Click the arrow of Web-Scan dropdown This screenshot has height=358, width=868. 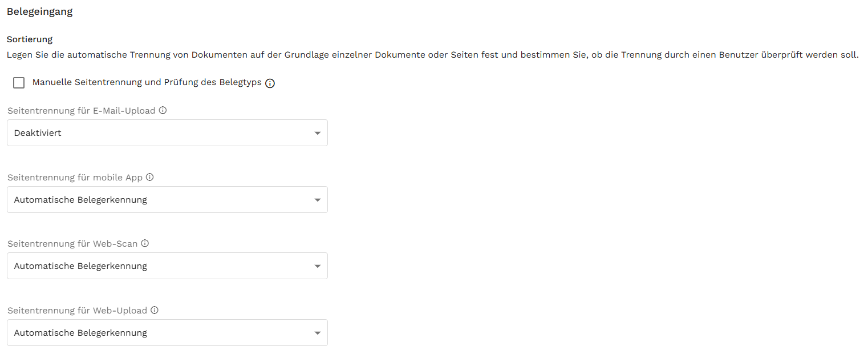point(318,266)
